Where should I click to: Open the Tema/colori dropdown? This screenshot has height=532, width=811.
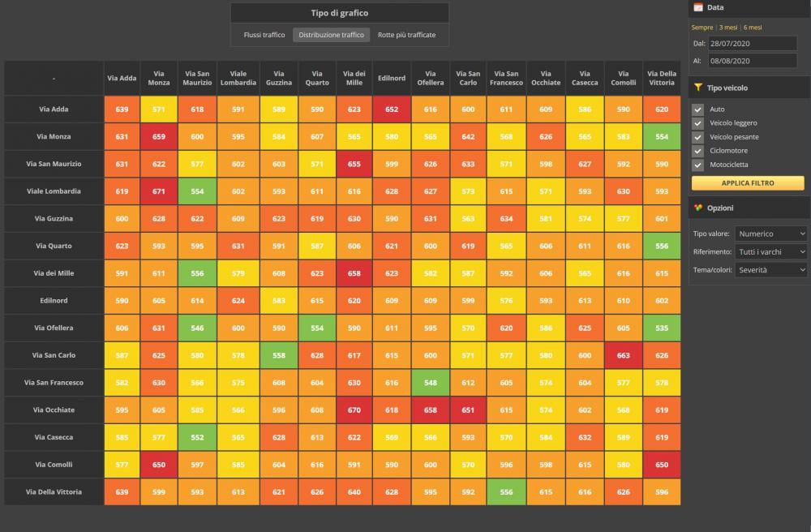pyautogui.click(x=770, y=269)
